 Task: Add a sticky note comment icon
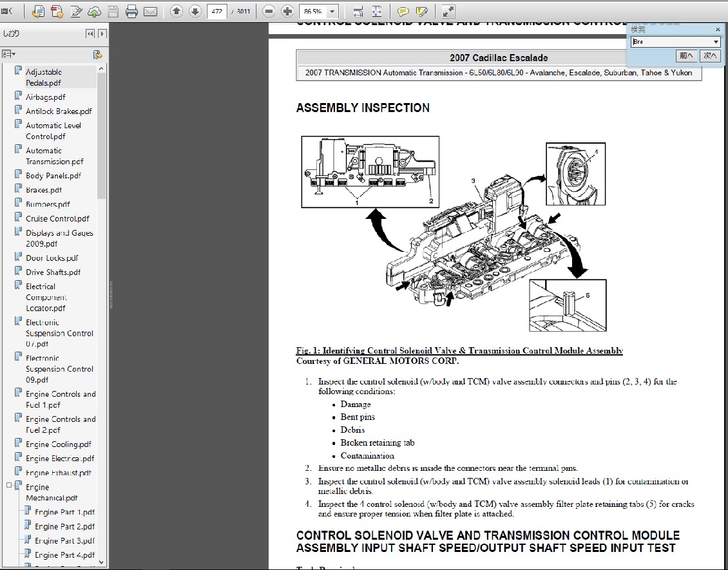pyautogui.click(x=403, y=12)
